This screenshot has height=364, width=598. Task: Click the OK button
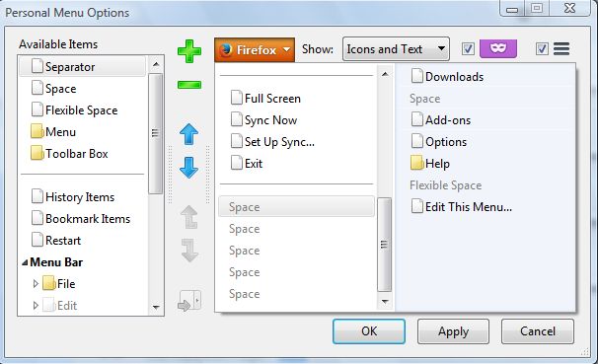[369, 331]
